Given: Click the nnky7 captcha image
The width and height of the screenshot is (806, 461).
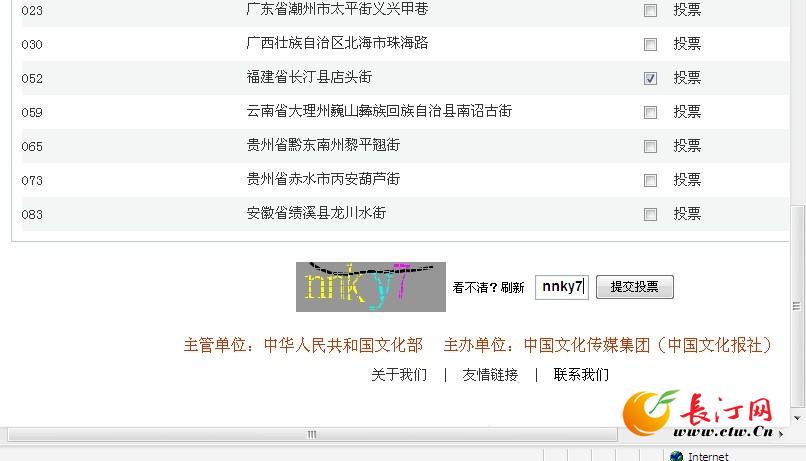Looking at the screenshot, I should click(x=370, y=286).
